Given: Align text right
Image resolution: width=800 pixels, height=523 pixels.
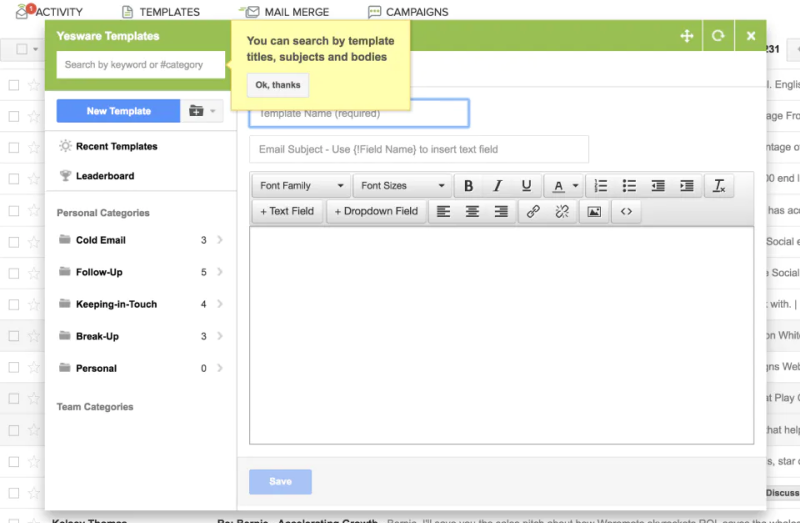Looking at the screenshot, I should pyautogui.click(x=501, y=211).
